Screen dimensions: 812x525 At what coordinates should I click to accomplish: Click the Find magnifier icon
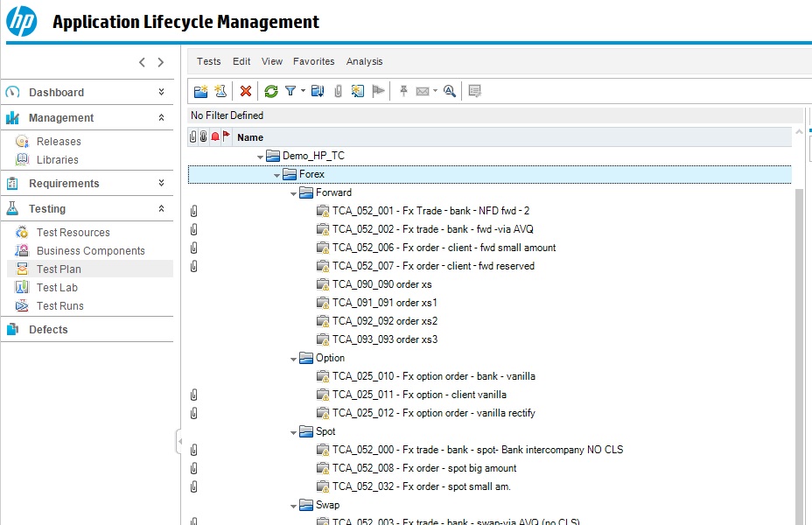click(450, 91)
